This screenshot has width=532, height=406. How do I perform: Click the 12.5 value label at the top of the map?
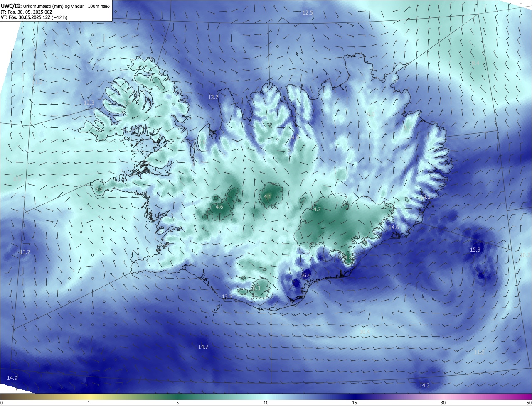[x=308, y=13]
